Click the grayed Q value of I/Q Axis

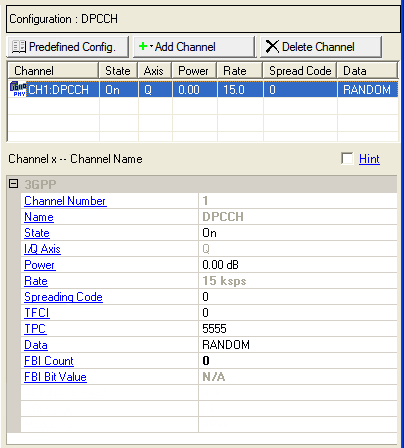tap(298, 249)
